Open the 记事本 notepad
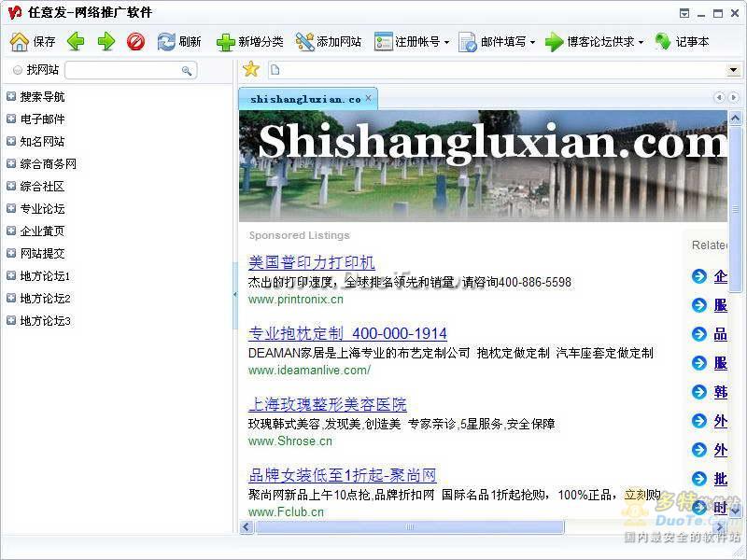 [x=683, y=42]
